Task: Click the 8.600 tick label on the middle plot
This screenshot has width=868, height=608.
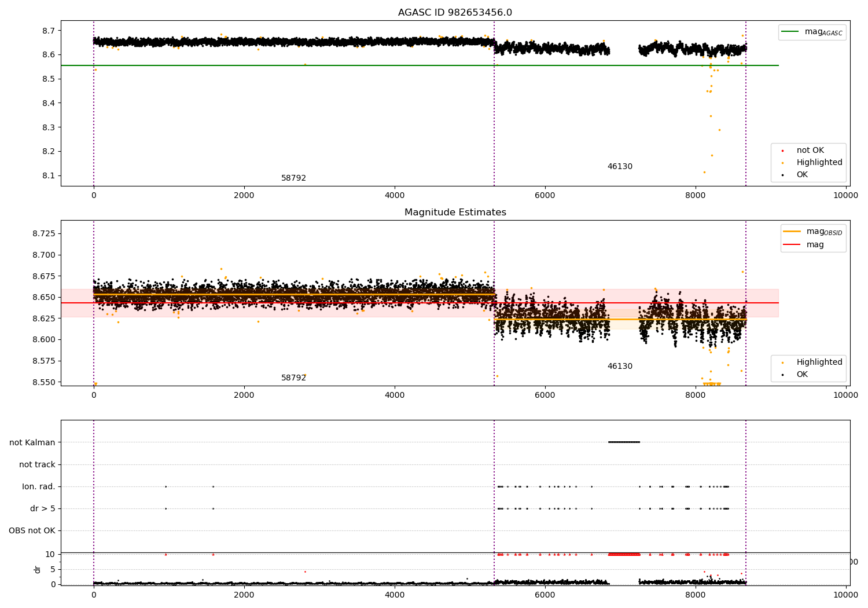Action: click(44, 340)
